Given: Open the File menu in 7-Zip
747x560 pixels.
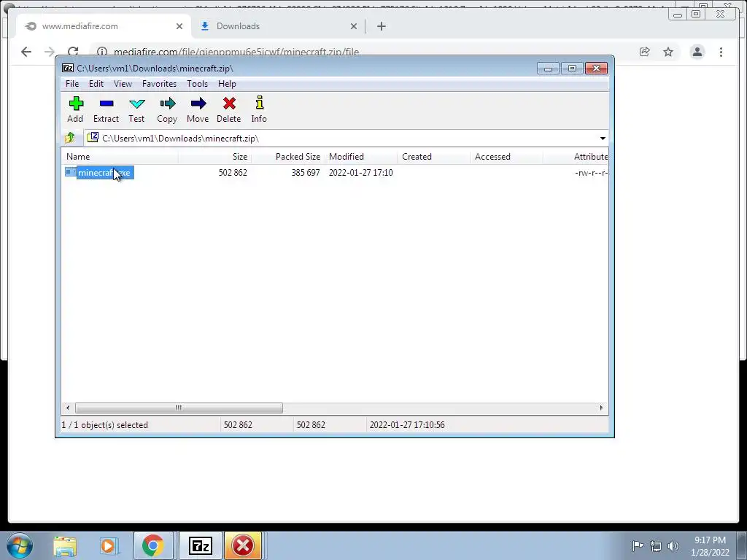Looking at the screenshot, I should 72,84.
